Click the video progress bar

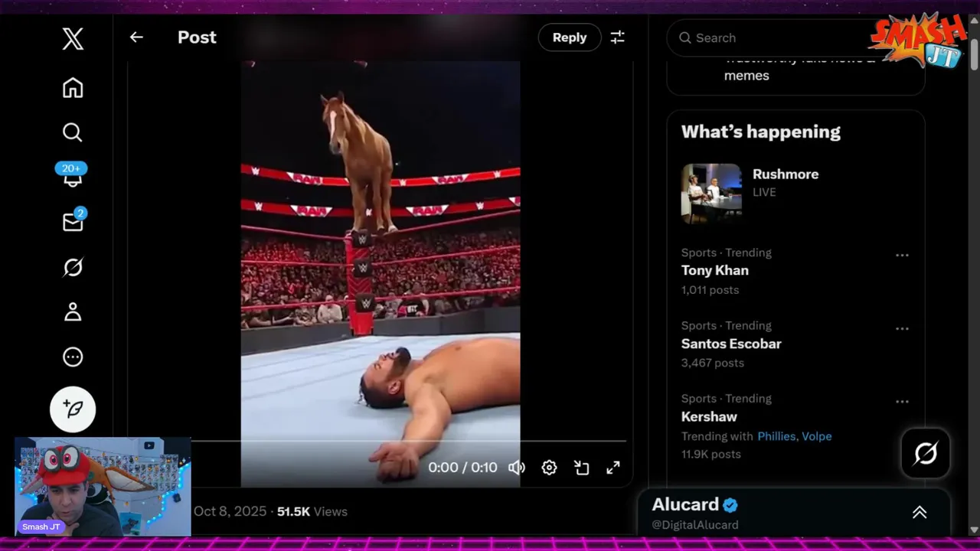tap(409, 441)
